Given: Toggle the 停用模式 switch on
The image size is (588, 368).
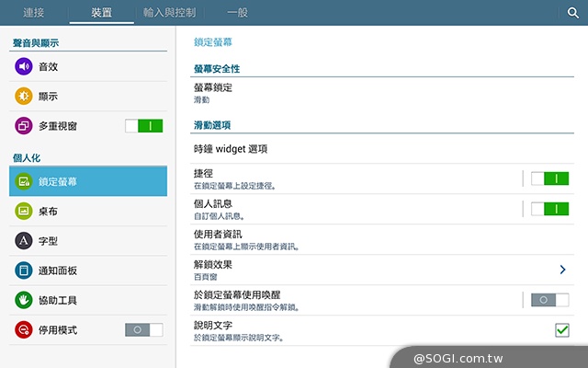Looking at the screenshot, I should coord(144,329).
